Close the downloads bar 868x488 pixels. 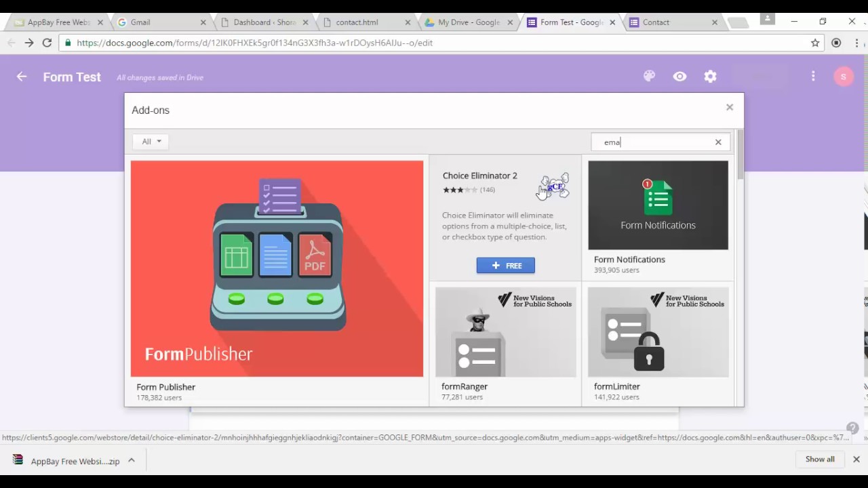pyautogui.click(x=856, y=459)
